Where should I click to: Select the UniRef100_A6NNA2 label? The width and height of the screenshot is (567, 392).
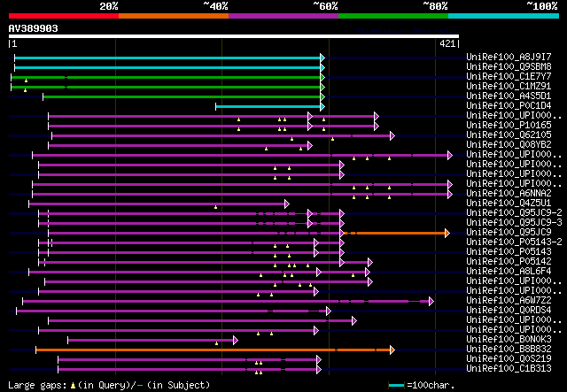(x=509, y=193)
